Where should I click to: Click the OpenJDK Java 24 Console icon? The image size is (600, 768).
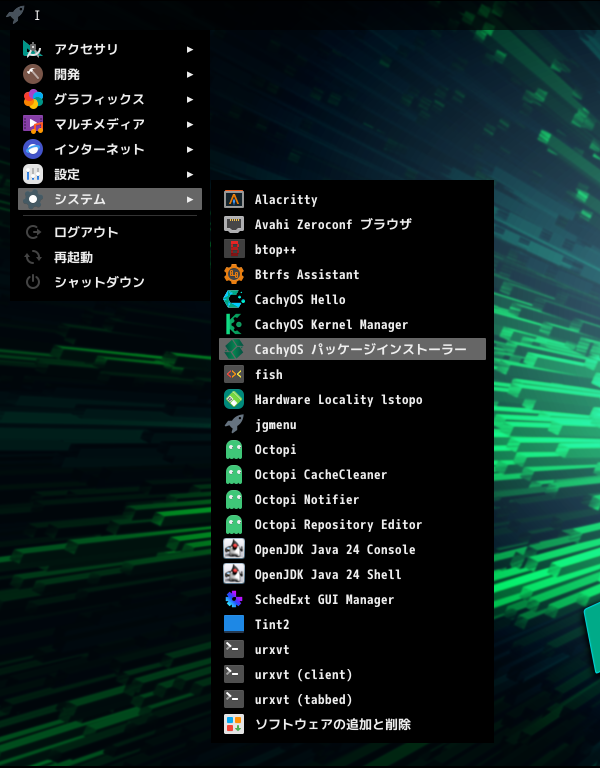click(234, 549)
